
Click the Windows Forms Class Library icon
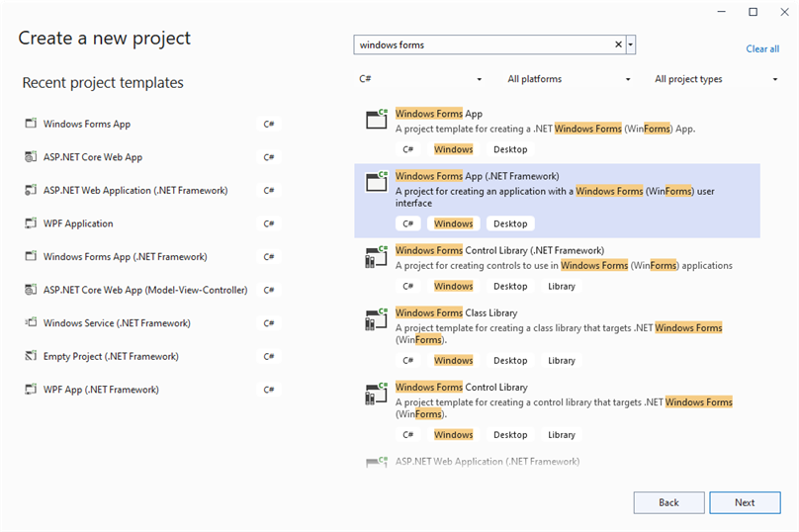click(x=377, y=319)
